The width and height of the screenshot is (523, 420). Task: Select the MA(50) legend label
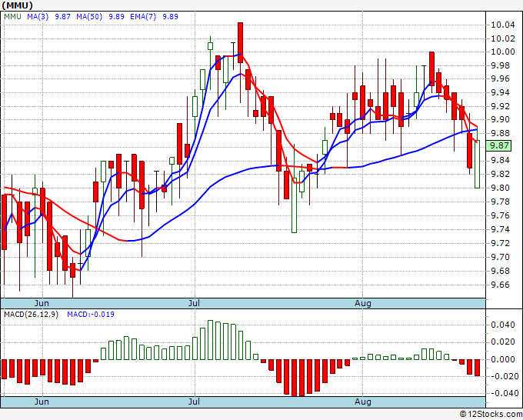click(89, 17)
